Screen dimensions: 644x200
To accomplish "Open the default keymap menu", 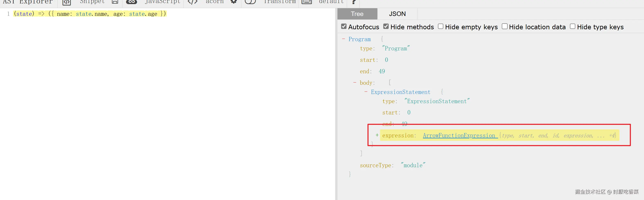I will click(x=332, y=2).
